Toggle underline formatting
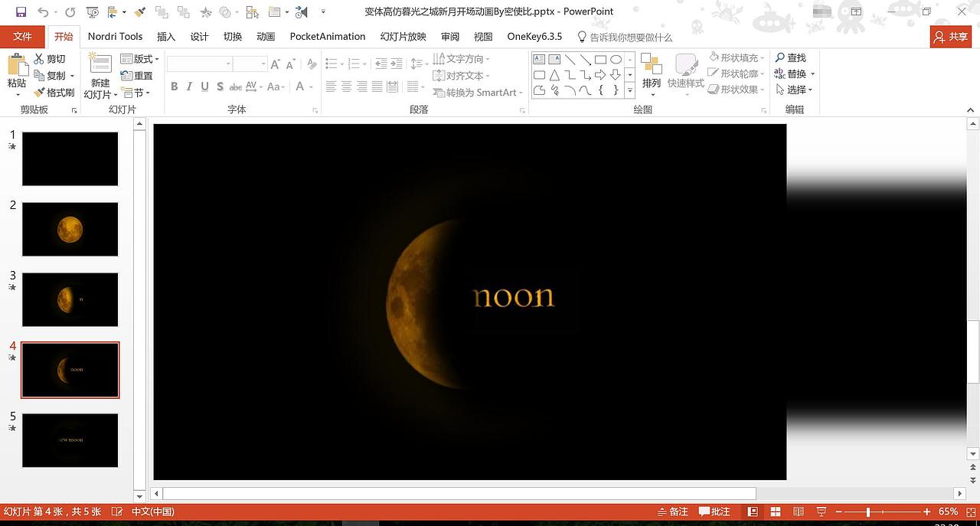 click(x=204, y=87)
